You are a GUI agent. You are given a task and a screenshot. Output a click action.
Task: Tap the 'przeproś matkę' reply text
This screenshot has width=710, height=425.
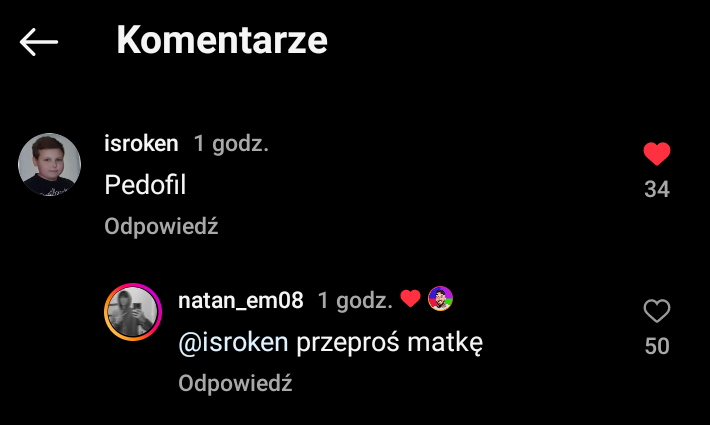point(389,343)
